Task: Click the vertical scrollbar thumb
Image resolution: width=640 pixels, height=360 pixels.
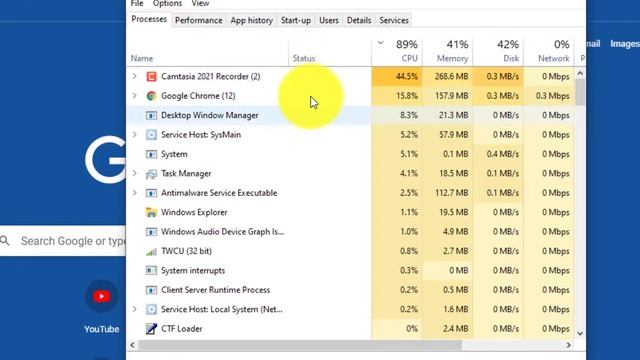Action: (x=580, y=92)
